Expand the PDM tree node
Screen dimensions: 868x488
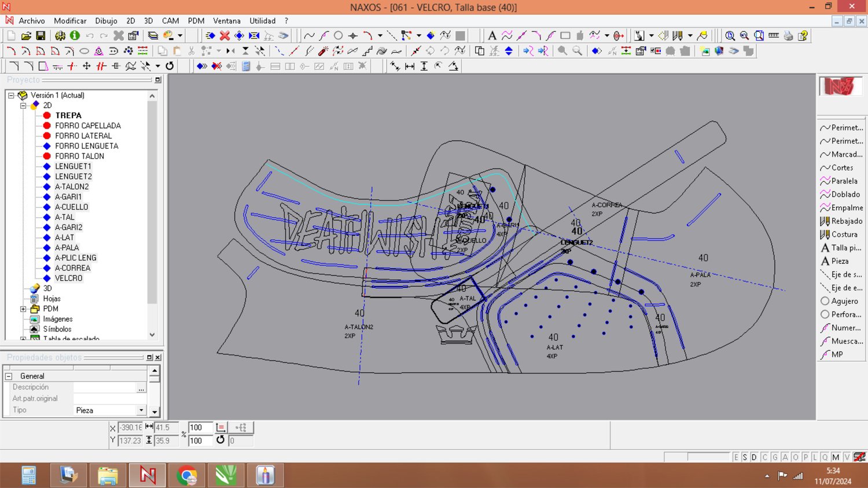click(x=23, y=309)
